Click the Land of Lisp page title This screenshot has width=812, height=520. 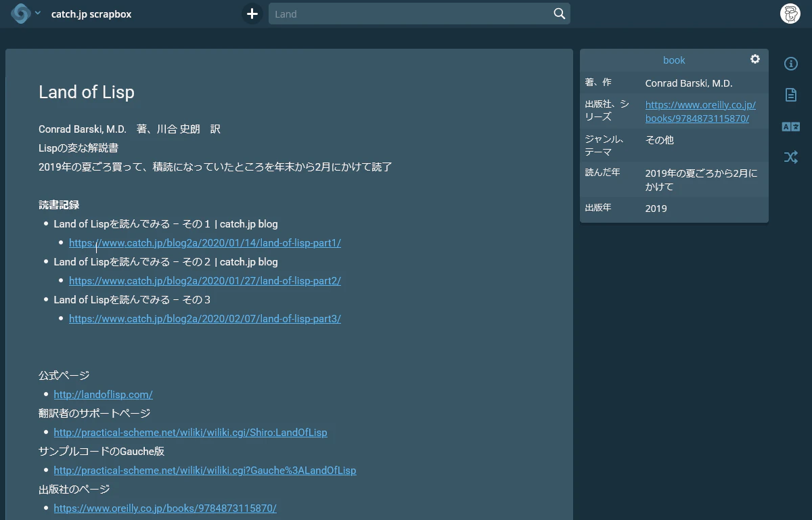87,92
